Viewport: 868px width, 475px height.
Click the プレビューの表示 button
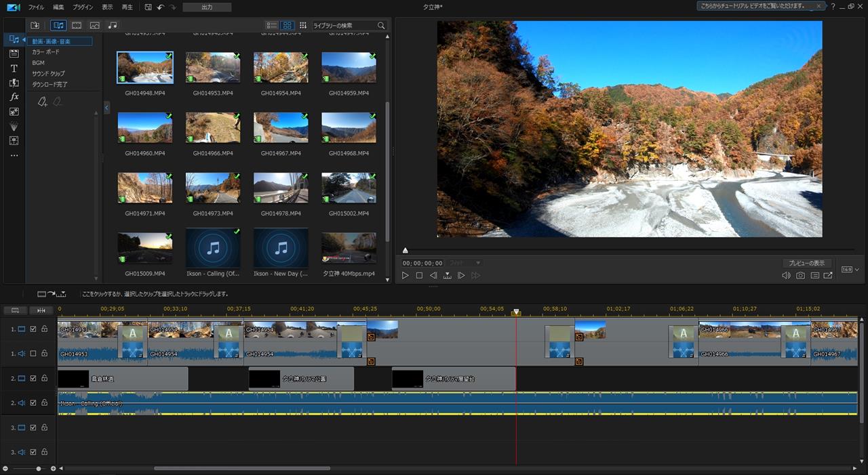tap(806, 263)
